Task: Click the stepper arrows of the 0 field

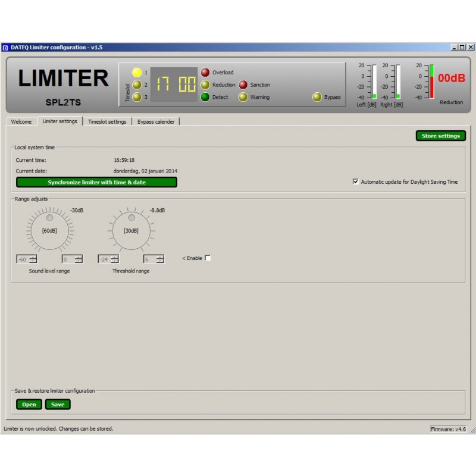Action: [x=79, y=259]
